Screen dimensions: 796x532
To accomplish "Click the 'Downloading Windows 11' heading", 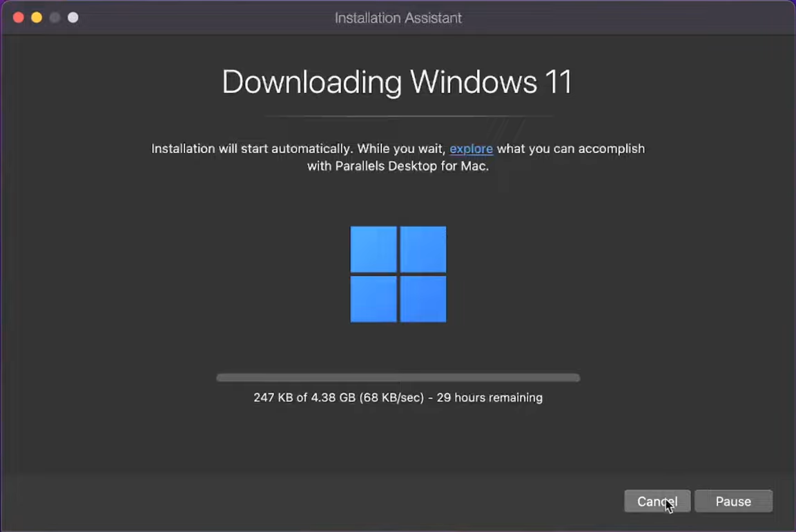I will (398, 81).
